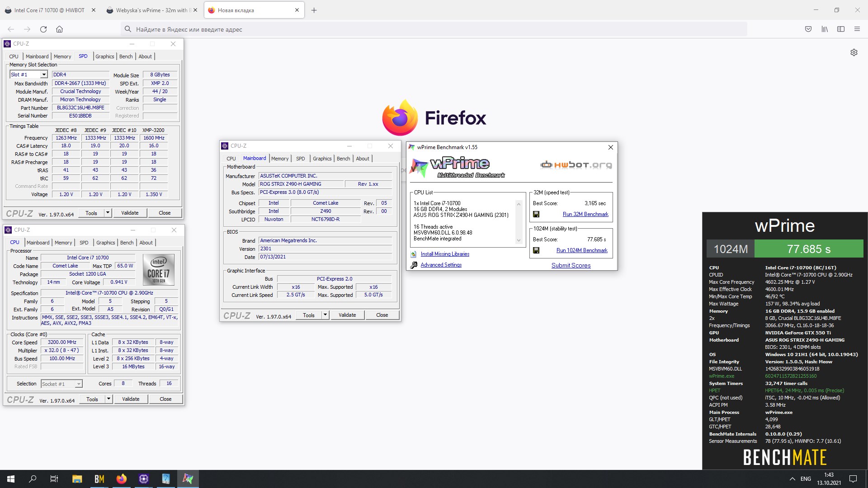Viewport: 868px width, 488px height.
Task: Click the browser back arrow icon
Action: [11, 29]
